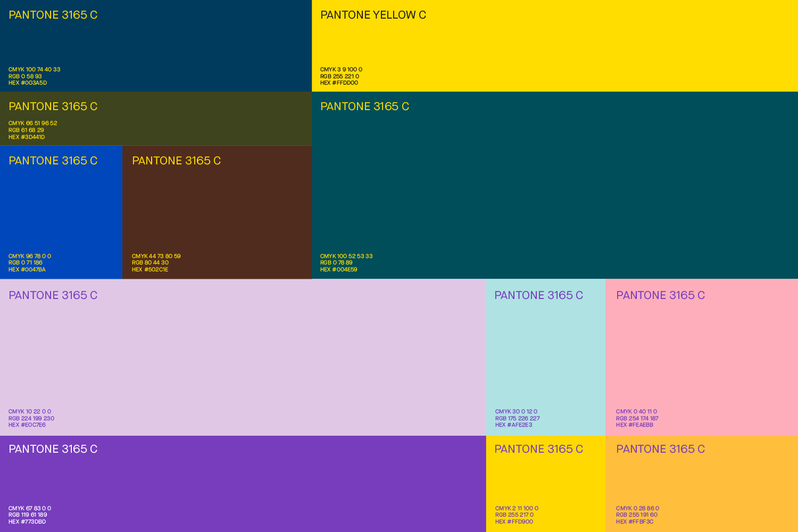The height and width of the screenshot is (532, 798).
Task: Click the value CMYK 100 74 40 33
Action: tap(35, 70)
